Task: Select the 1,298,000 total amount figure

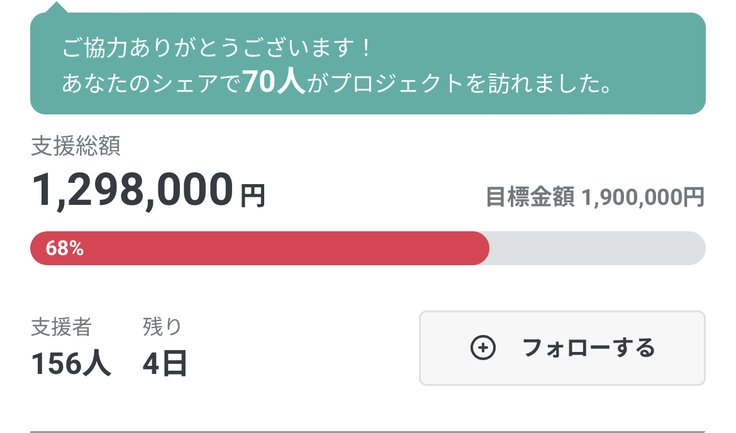Action: pos(132,190)
